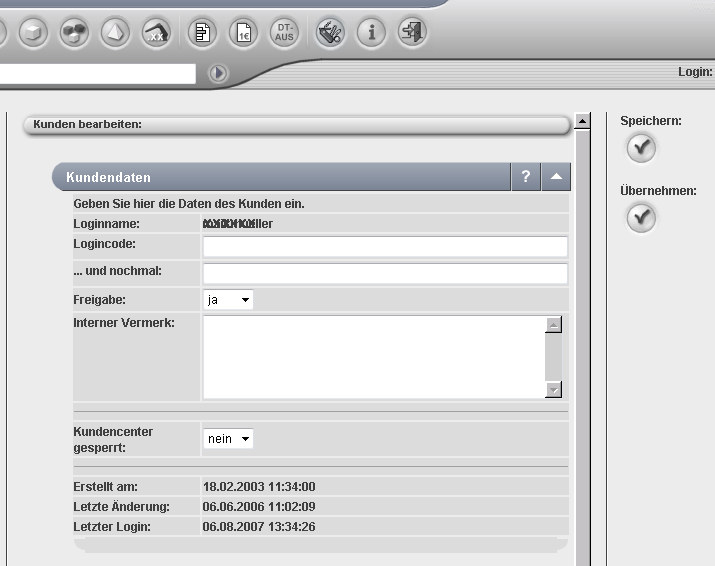Click the Interner Vermerk text area
This screenshot has height=566, width=715.
tap(374, 357)
